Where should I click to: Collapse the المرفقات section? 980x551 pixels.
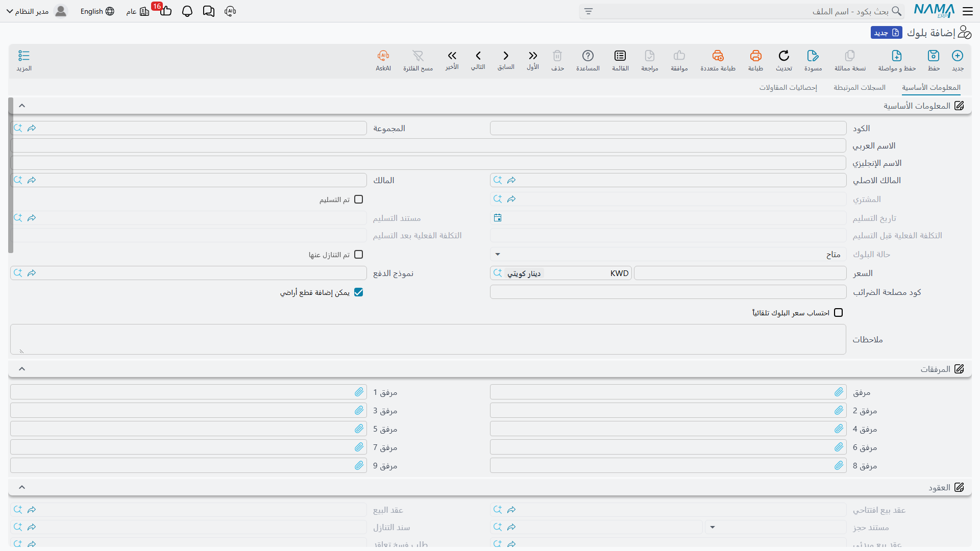22,369
